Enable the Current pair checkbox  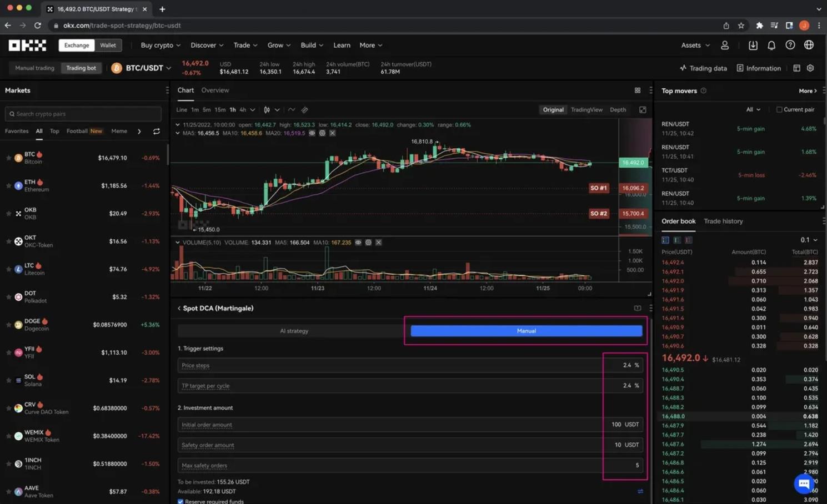tap(779, 110)
